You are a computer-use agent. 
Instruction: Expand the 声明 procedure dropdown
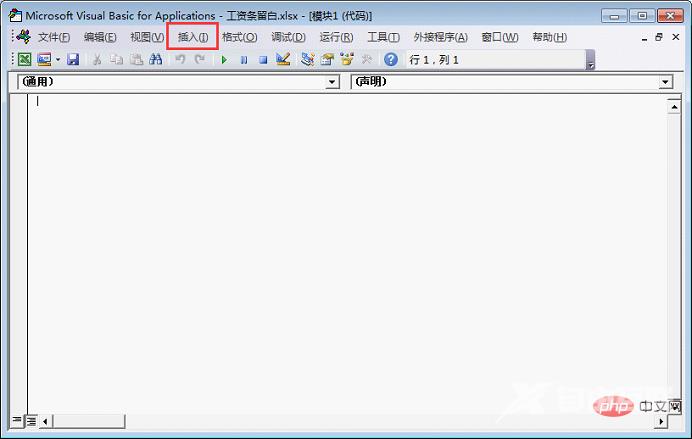[665, 83]
